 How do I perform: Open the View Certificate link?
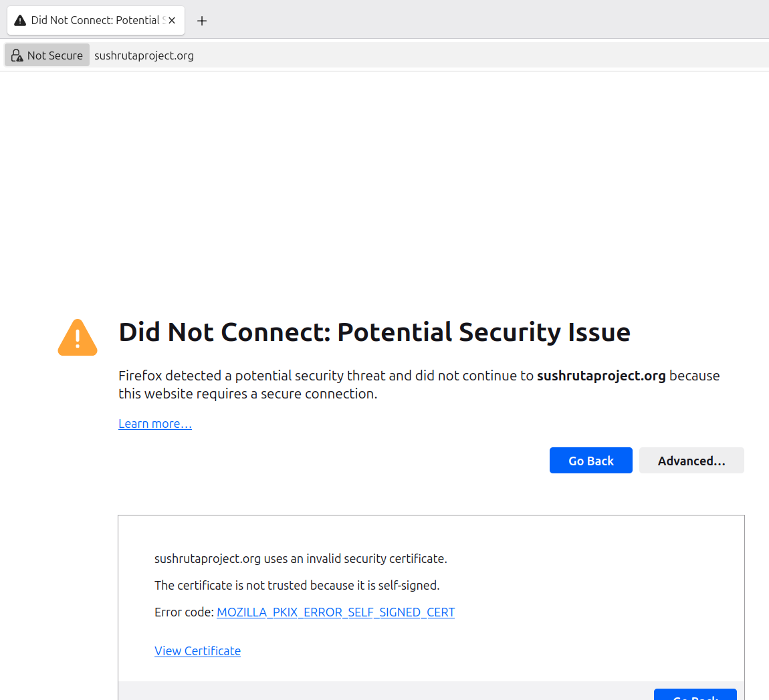[x=197, y=651]
